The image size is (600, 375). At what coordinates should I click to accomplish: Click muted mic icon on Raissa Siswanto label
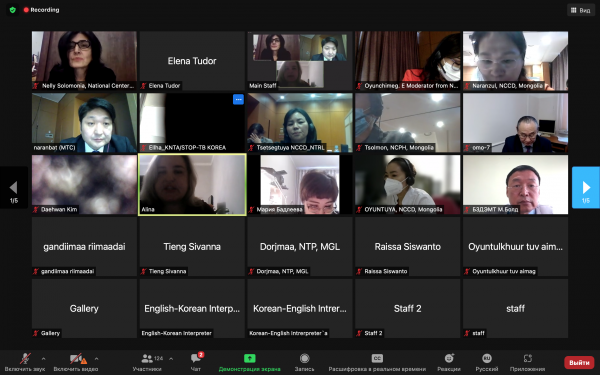point(359,271)
